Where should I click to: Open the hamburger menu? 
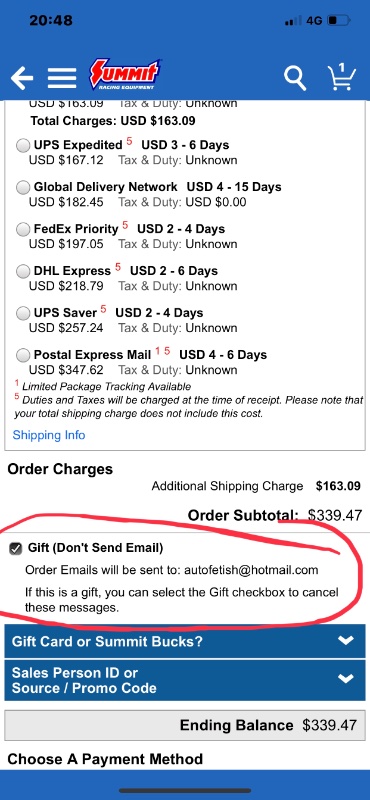coord(62,78)
